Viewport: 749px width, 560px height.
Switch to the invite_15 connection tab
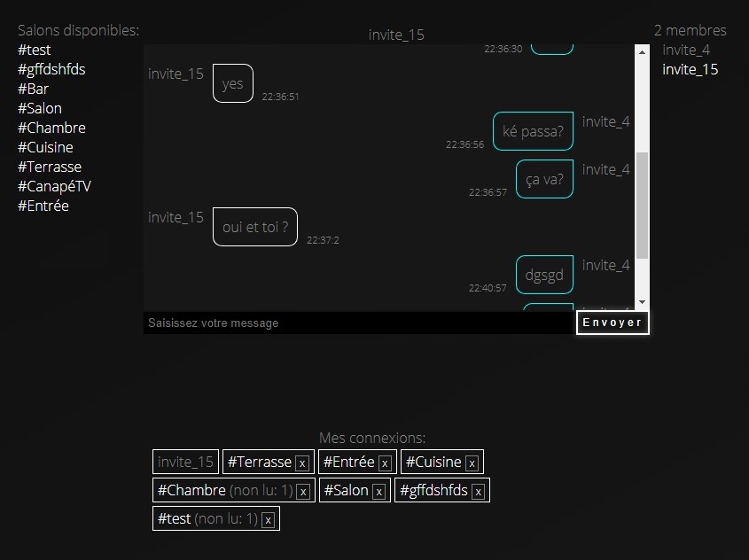(186, 462)
